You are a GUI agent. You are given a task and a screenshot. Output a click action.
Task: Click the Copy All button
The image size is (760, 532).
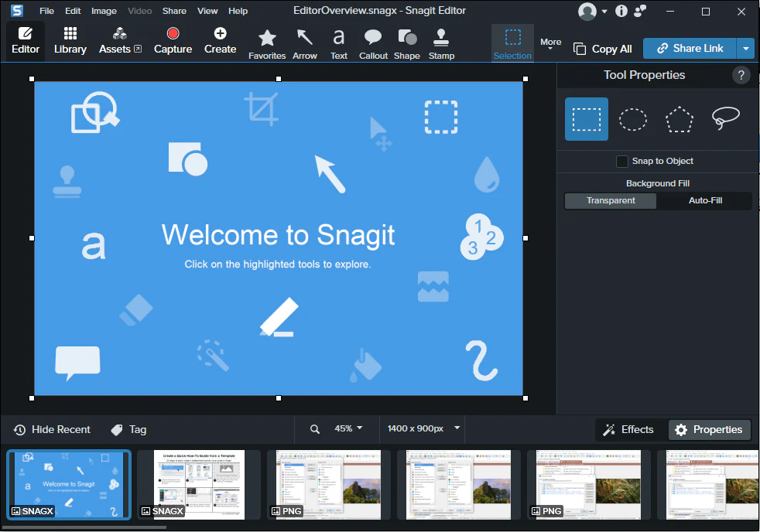point(603,49)
